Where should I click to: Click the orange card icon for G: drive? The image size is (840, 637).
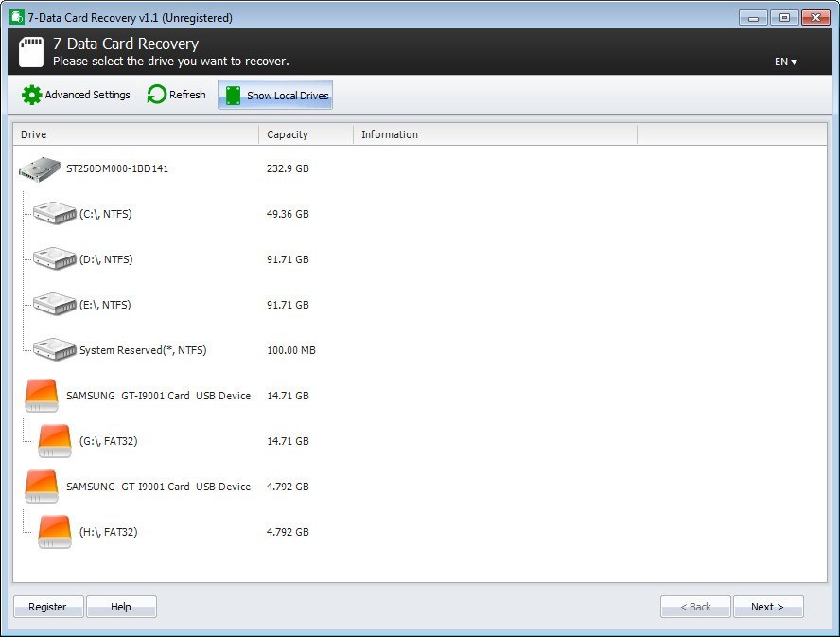click(54, 440)
